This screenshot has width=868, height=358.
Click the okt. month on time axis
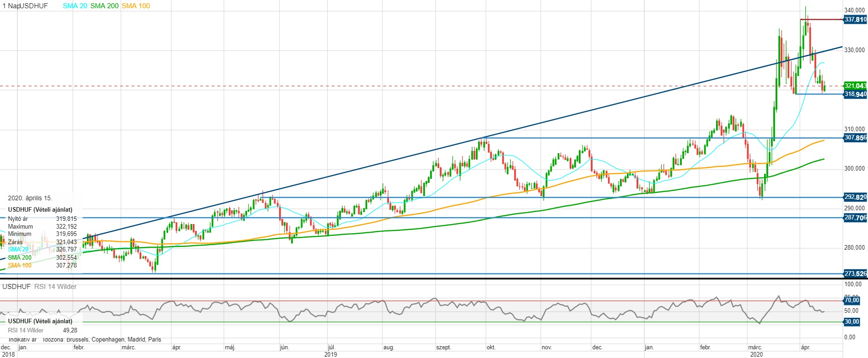coord(491,347)
